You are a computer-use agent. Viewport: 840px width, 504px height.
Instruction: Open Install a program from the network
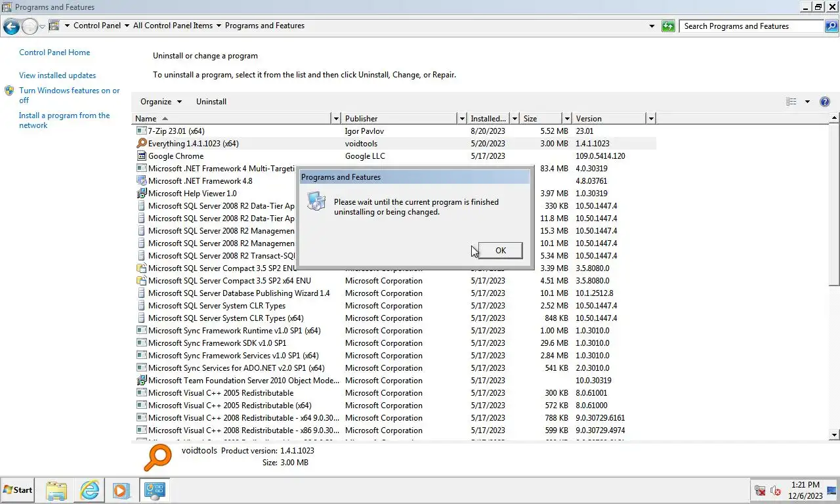pyautogui.click(x=64, y=121)
